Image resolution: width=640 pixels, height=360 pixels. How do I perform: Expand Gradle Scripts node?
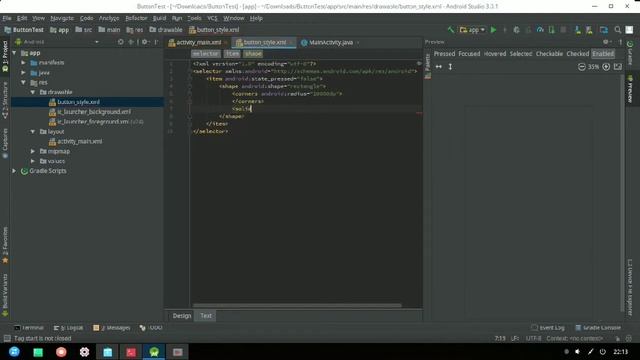(15, 171)
